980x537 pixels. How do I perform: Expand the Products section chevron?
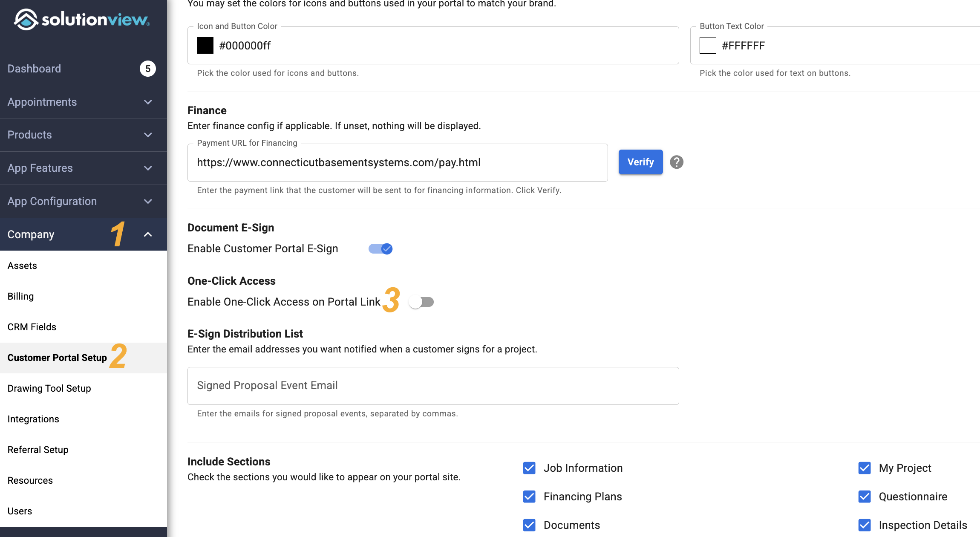point(148,135)
